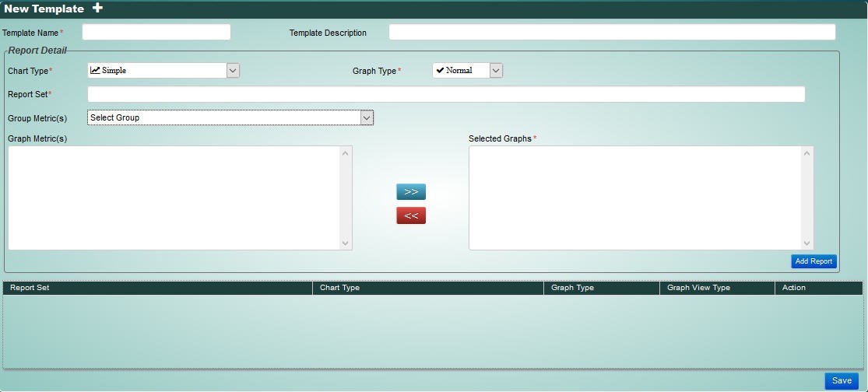Click the Selected Graphs scrollbar up arrow
The image size is (868, 392).
click(807, 152)
